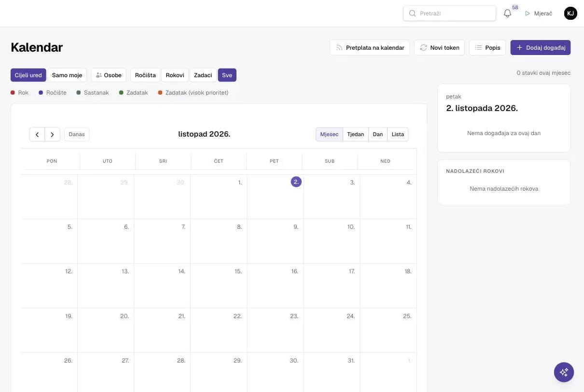Click the PON column header
584x392 pixels.
pos(52,161)
